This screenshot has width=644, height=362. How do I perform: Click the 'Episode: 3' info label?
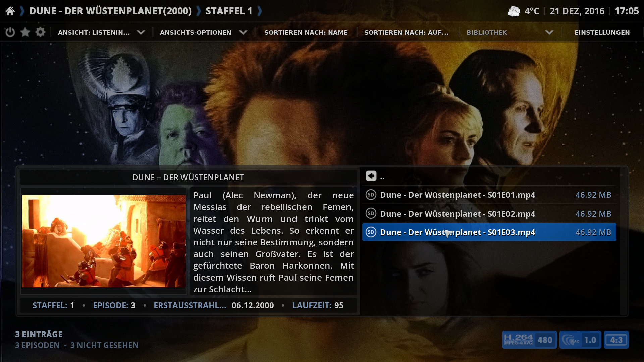(114, 305)
